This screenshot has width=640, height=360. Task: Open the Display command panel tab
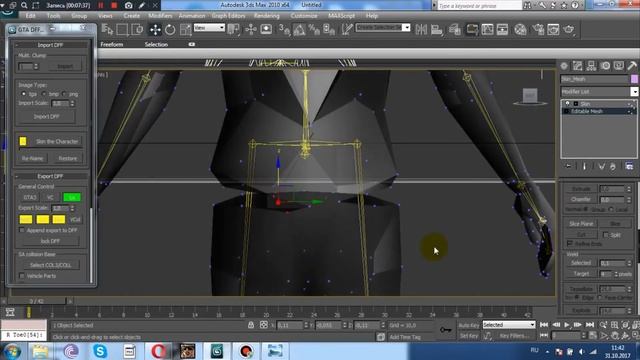pos(619,66)
